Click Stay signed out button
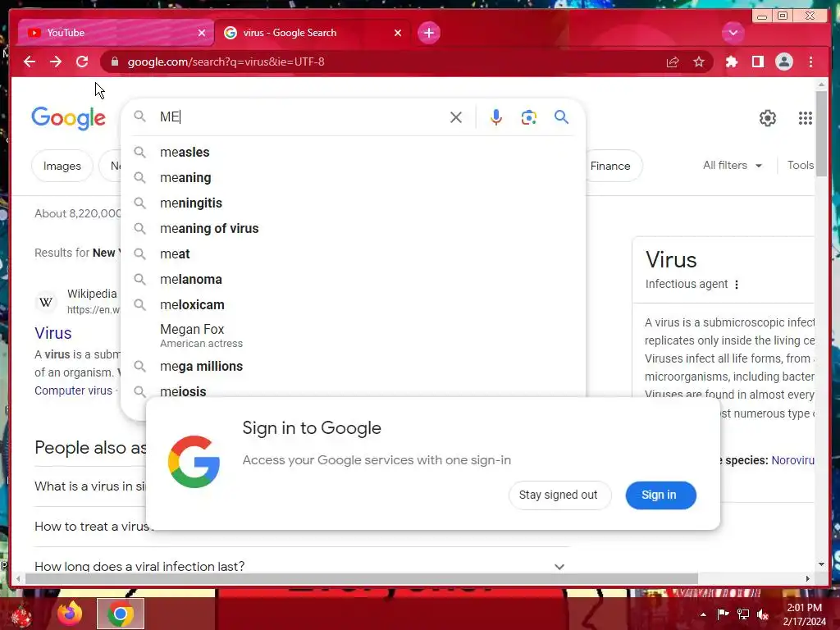Image resolution: width=840 pixels, height=630 pixels. pyautogui.click(x=558, y=495)
